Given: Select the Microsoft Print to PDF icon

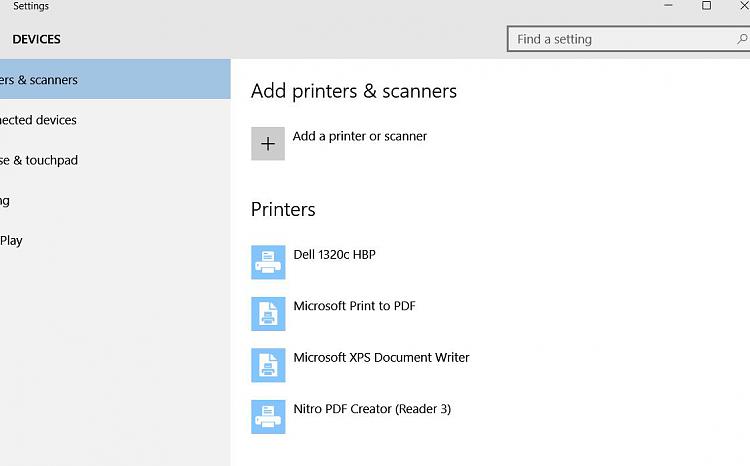Looking at the screenshot, I should 268,314.
